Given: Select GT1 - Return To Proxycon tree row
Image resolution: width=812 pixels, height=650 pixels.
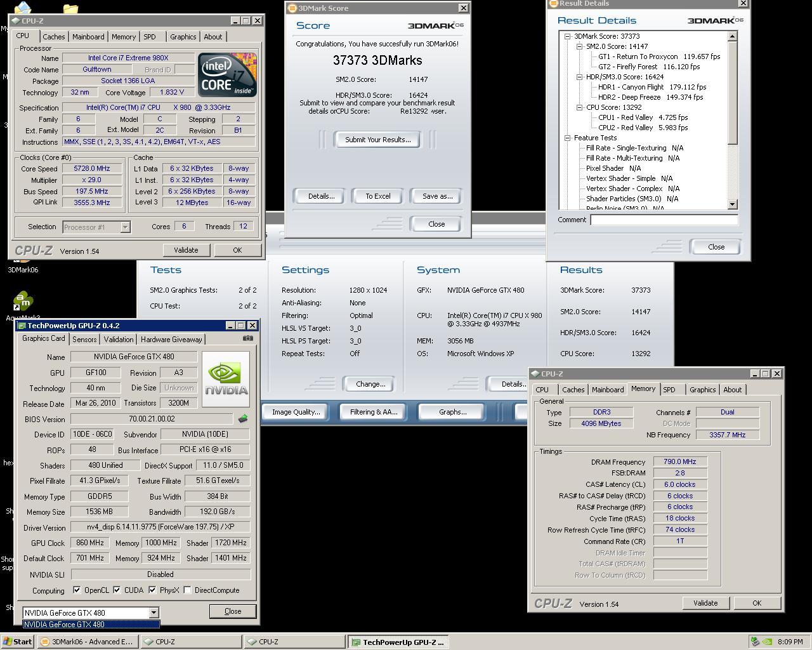Looking at the screenshot, I should (659, 56).
